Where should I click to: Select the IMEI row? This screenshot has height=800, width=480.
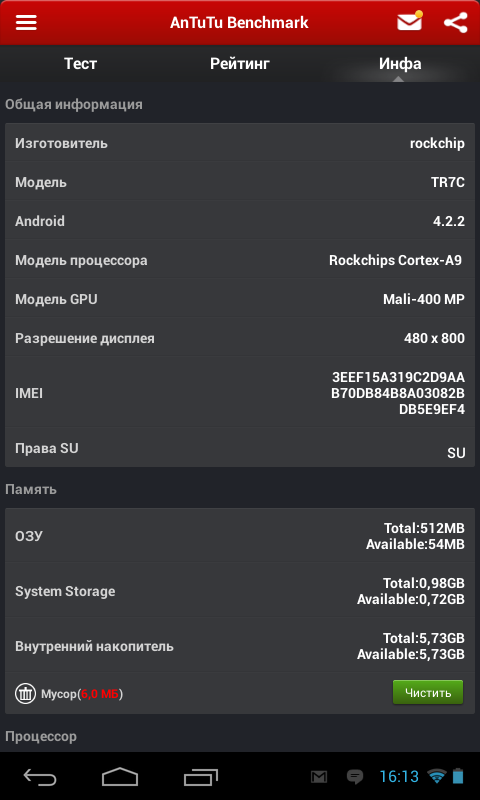pos(240,393)
